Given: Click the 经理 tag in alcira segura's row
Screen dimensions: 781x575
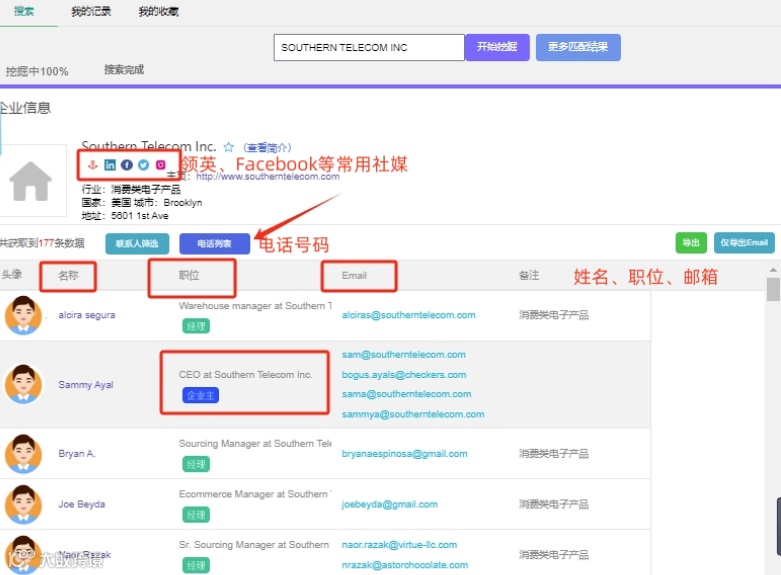Looking at the screenshot, I should 196,326.
